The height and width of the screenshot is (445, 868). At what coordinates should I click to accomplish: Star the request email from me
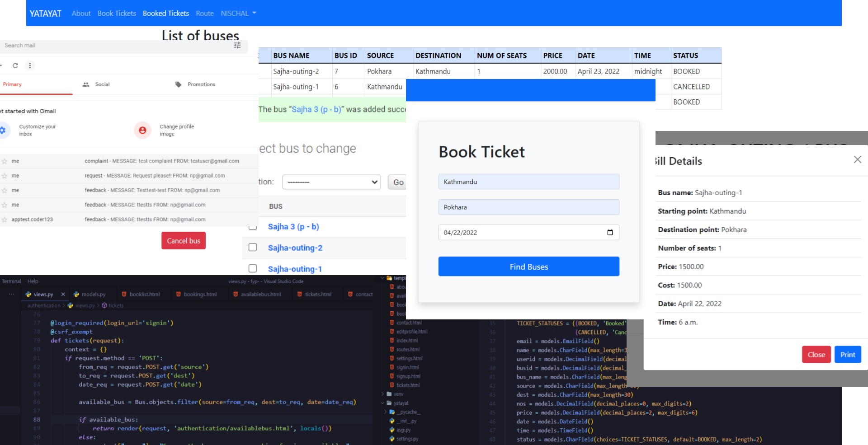(x=4, y=176)
